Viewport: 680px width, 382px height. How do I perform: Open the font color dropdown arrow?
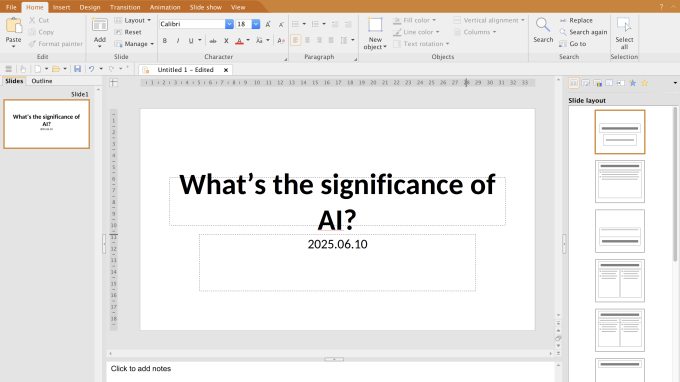pos(248,40)
